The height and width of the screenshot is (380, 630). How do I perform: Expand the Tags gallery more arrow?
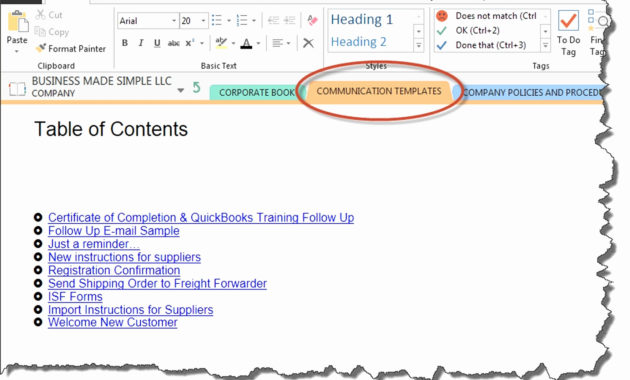[545, 45]
